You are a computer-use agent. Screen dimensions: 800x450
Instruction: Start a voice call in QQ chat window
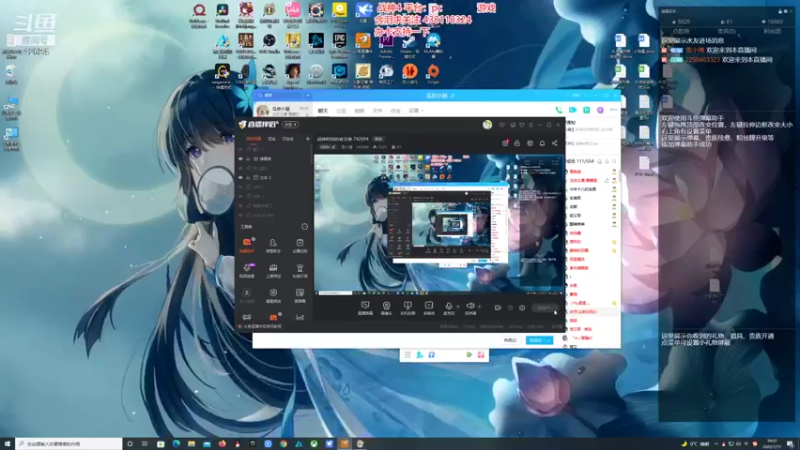(x=559, y=110)
